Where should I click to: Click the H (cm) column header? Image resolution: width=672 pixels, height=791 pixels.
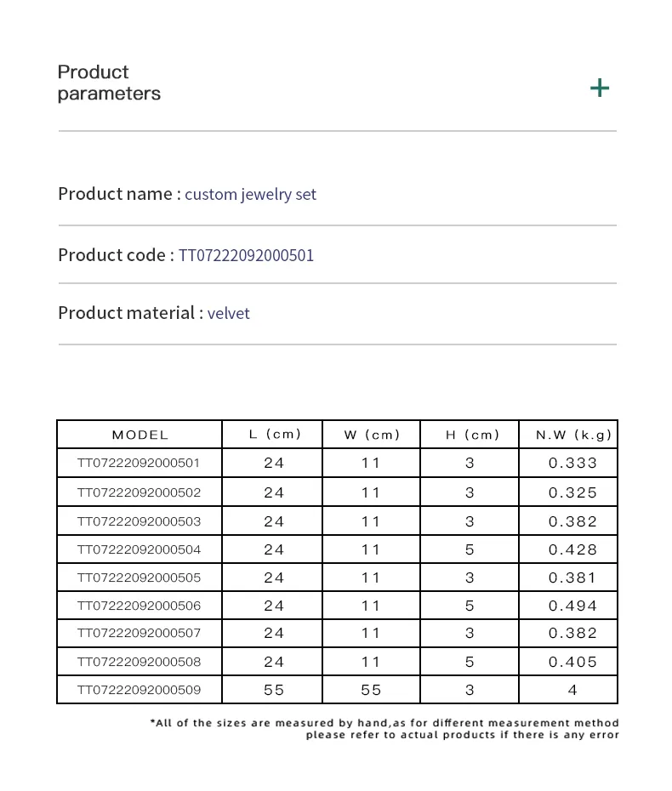click(472, 435)
